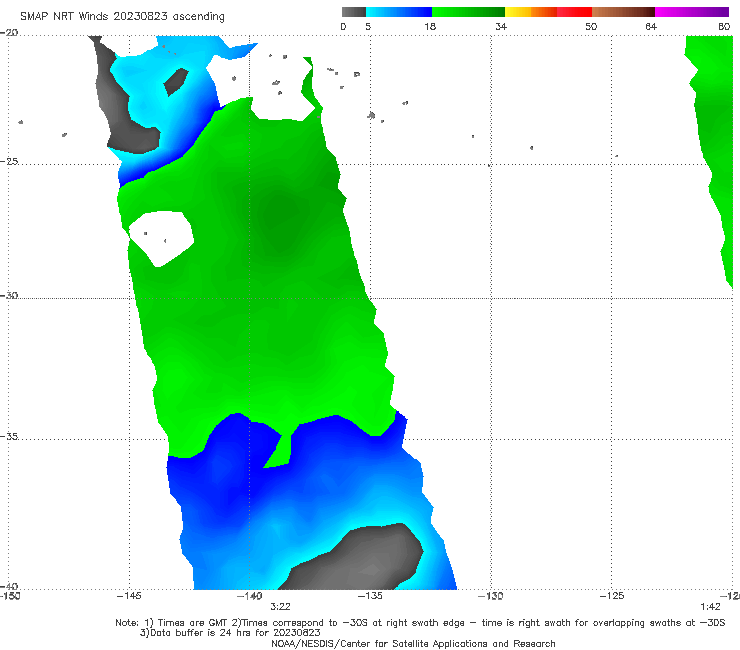Click the longitude axis label '-140'
The height and width of the screenshot is (650, 740).
(249, 596)
